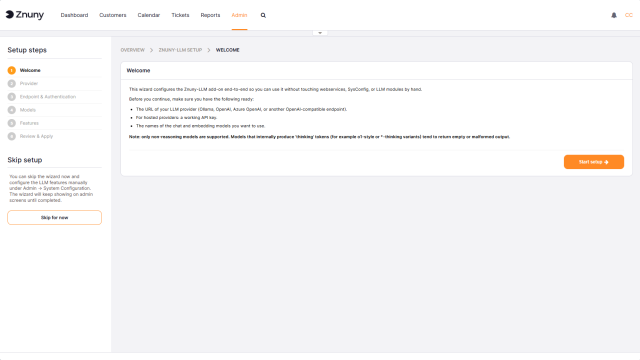The width and height of the screenshot is (640, 360).
Task: Open the Admin menu
Action: tap(239, 15)
